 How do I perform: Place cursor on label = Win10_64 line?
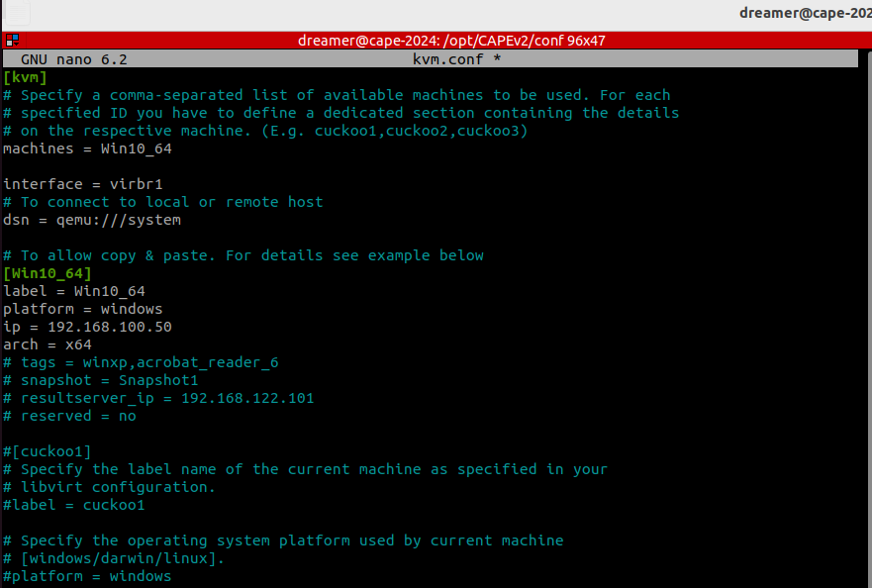coord(74,291)
